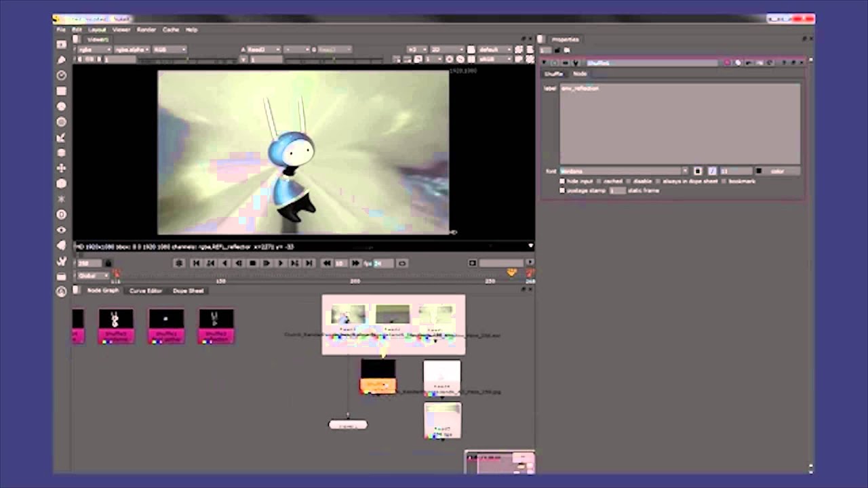The image size is (868, 488).
Task: Open the Edit menu
Action: (x=77, y=30)
